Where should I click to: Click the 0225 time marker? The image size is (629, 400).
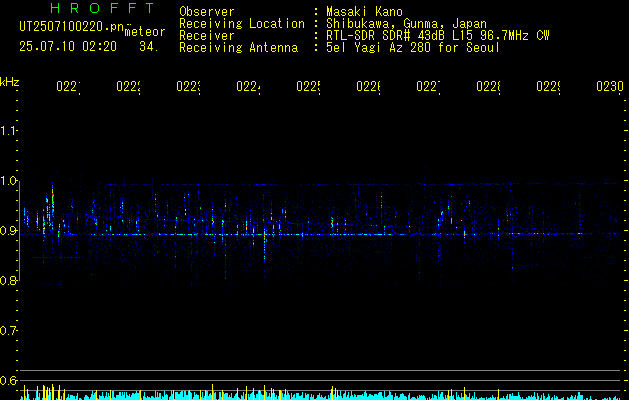[308, 87]
